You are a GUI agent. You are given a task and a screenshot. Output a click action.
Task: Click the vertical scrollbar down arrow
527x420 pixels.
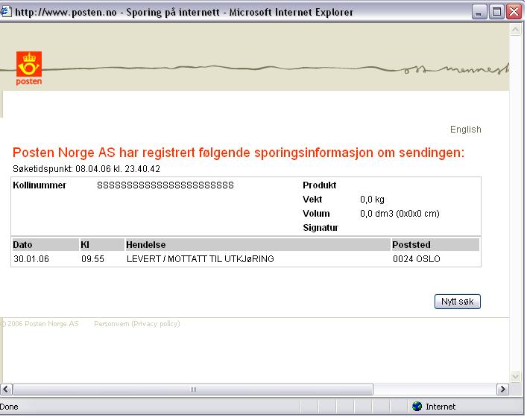[515, 376]
